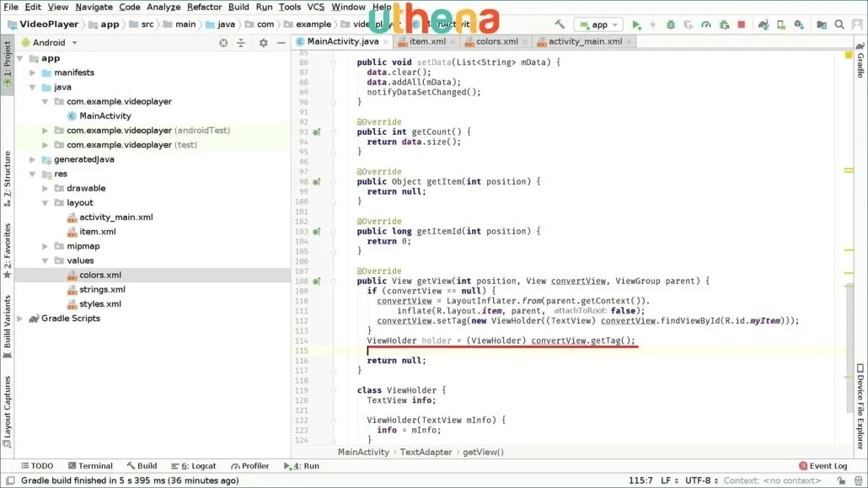Open Project panel settings gear
This screenshot has width=868, height=488.
[264, 43]
